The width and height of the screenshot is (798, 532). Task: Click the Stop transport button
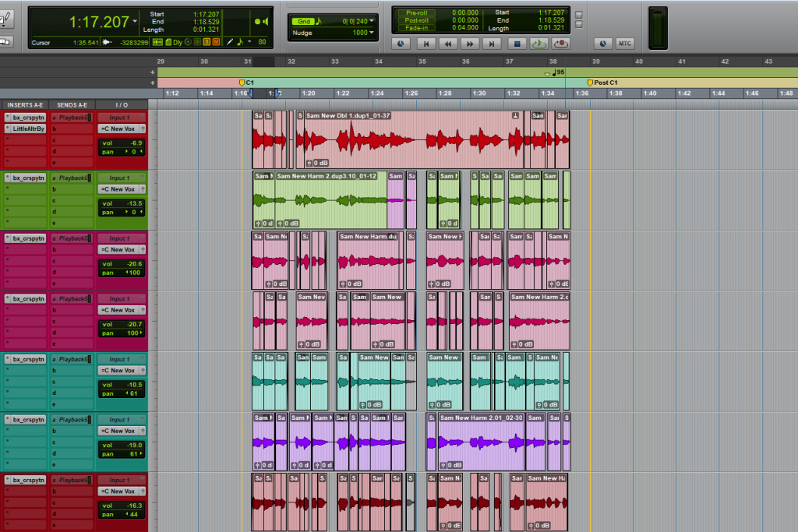515,44
